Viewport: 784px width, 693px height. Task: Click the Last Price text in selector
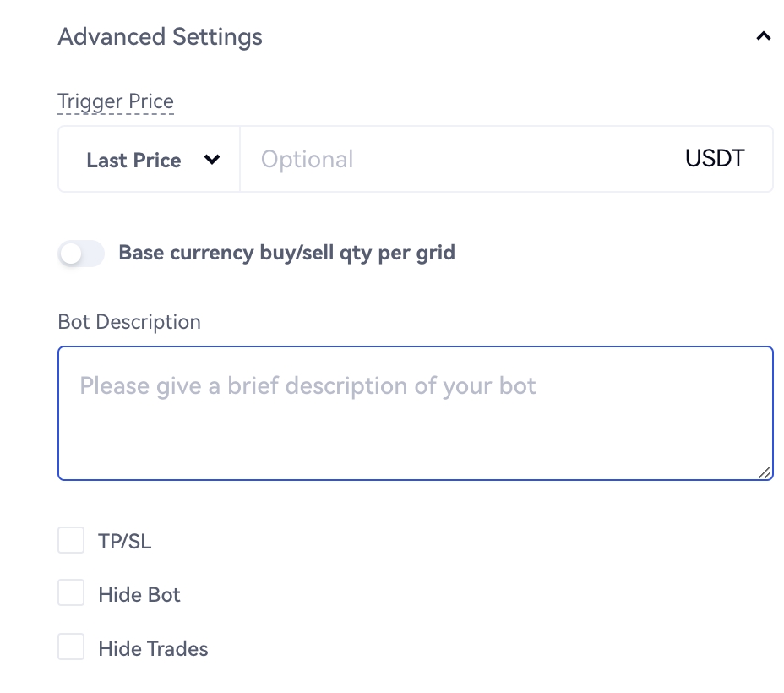(133, 161)
